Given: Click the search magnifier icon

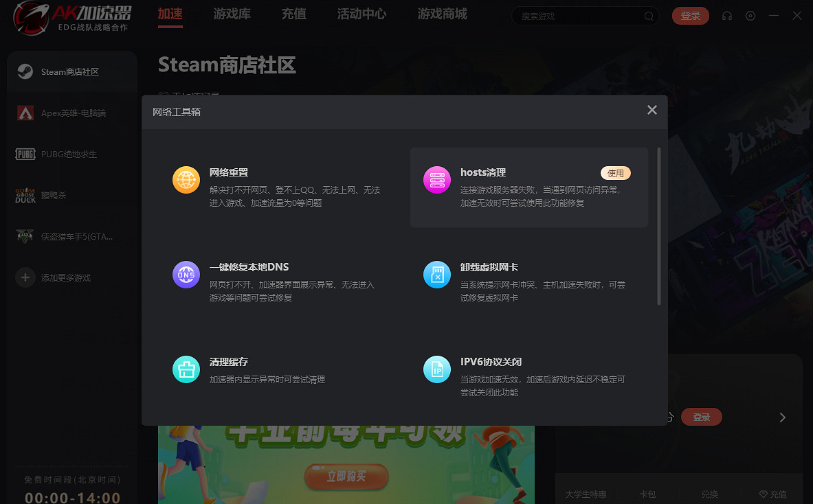Looking at the screenshot, I should coord(649,16).
